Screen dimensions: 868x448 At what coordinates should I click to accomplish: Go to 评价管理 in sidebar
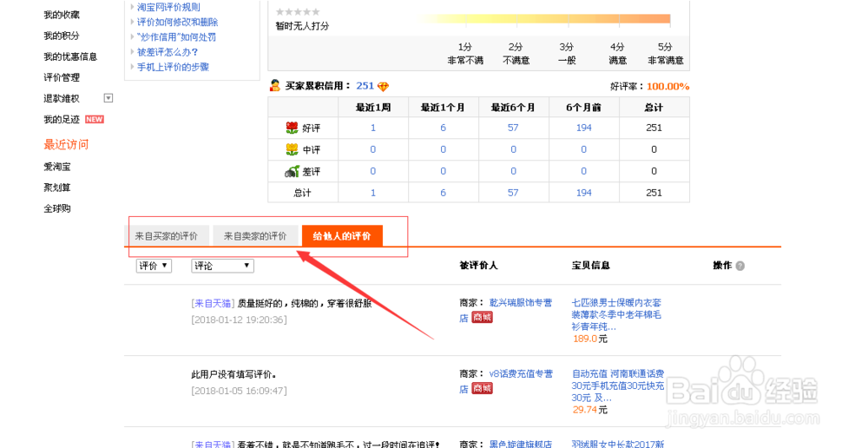pyautogui.click(x=62, y=77)
